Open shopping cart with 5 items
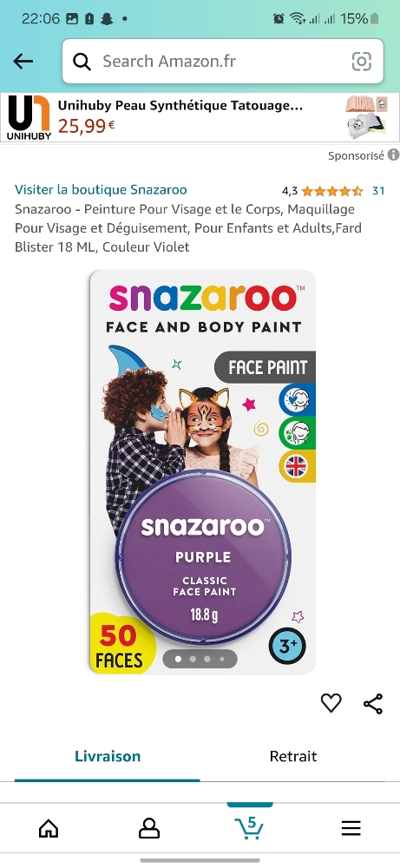This screenshot has width=400, height=868. 250,827
